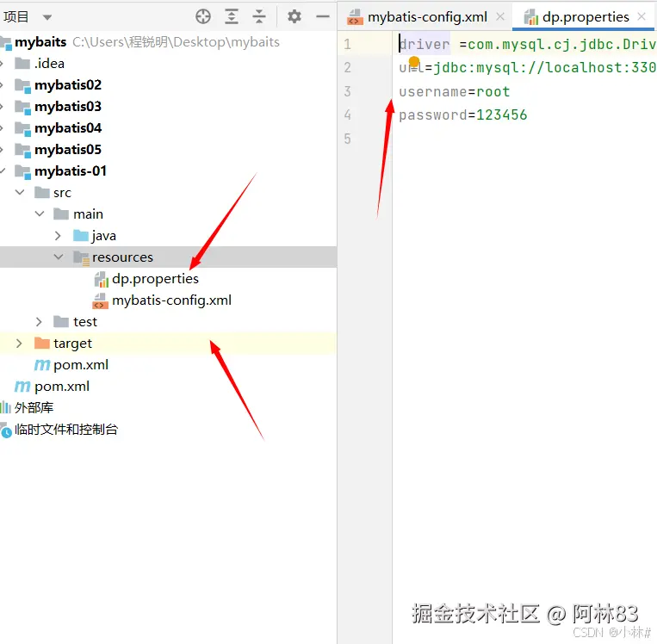Close the dp.properties tab
The width and height of the screenshot is (657, 644).
pyautogui.click(x=642, y=16)
